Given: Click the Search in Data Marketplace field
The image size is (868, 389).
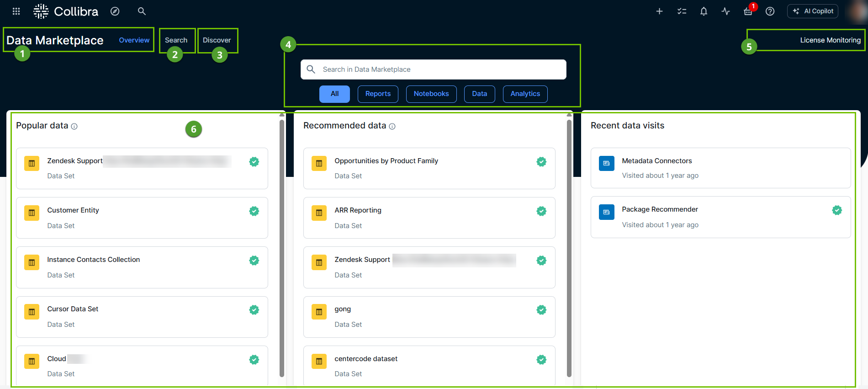Looking at the screenshot, I should (433, 69).
